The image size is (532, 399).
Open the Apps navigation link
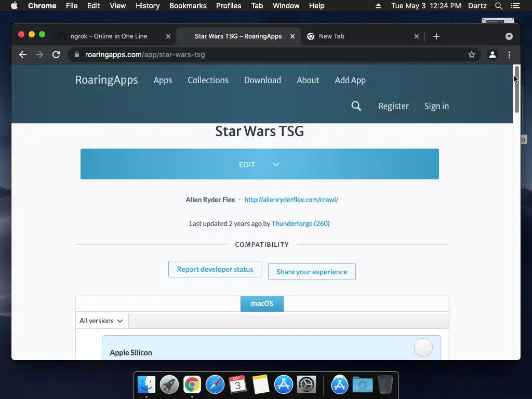163,81
